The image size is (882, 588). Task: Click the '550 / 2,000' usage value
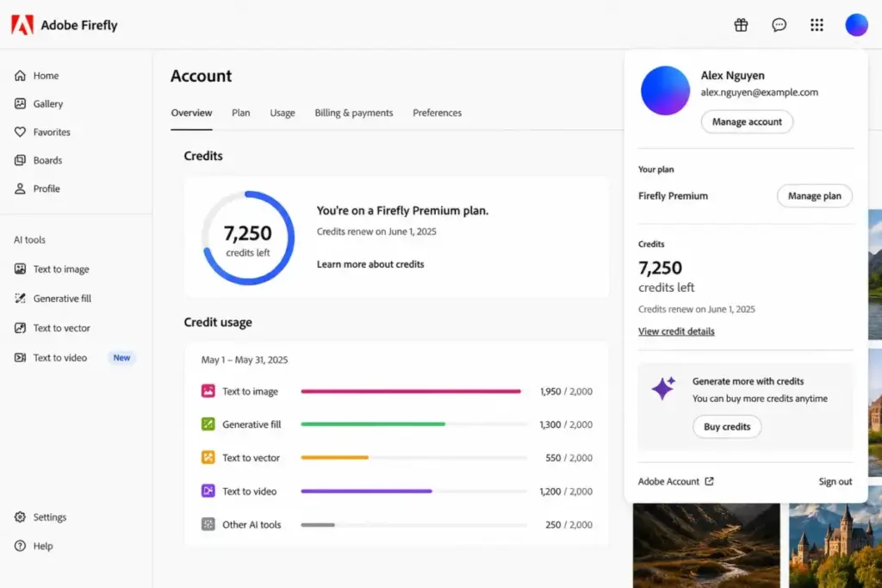point(568,458)
